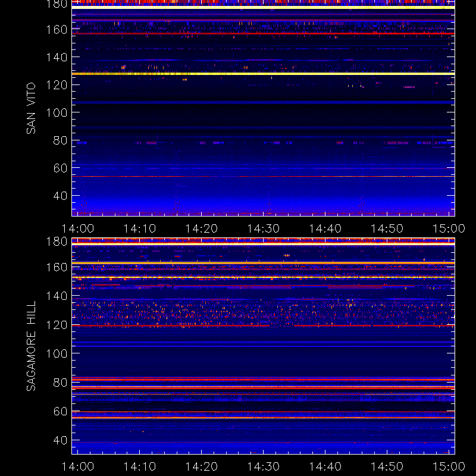Select the 120 tick label on San Vito axis
The width and height of the screenshot is (476, 476).
click(x=57, y=85)
